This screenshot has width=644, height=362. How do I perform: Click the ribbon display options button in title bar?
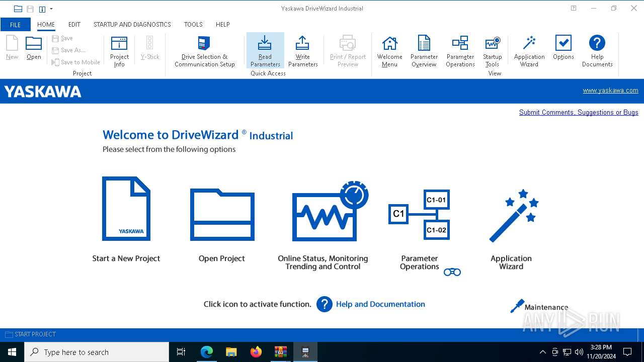pyautogui.click(x=574, y=9)
